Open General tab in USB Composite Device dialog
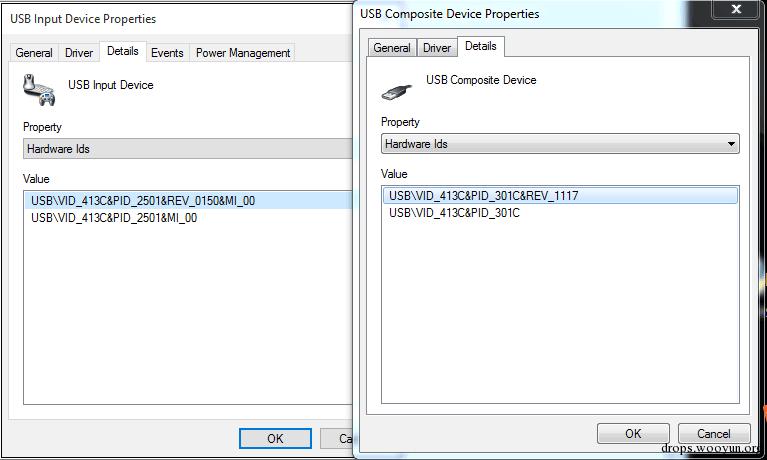This screenshot has height=460, width=767. tap(392, 48)
